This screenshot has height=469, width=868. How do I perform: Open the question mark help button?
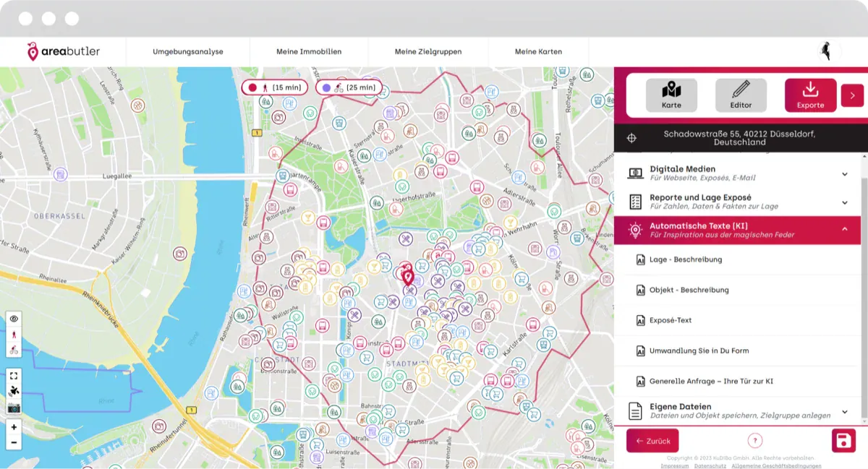pos(755,440)
